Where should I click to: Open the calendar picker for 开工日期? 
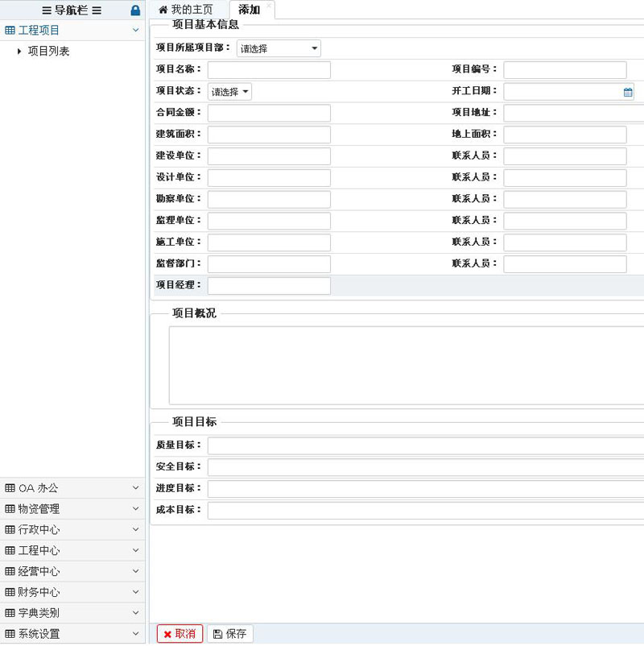click(x=628, y=92)
